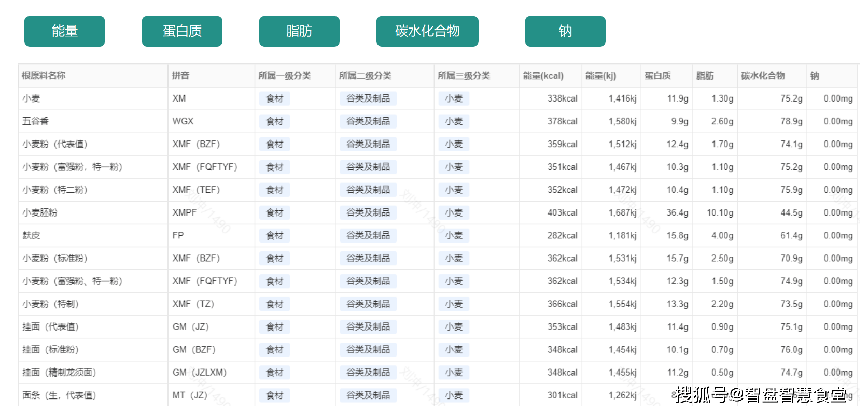Click the WGX pinyin cell
The height and width of the screenshot is (413, 868).
183,121
